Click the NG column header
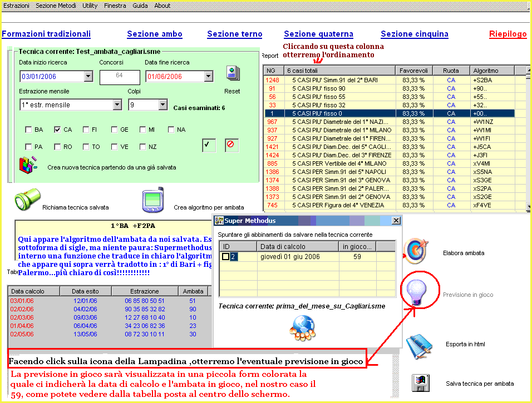This screenshot has height=403, width=532. (x=273, y=71)
